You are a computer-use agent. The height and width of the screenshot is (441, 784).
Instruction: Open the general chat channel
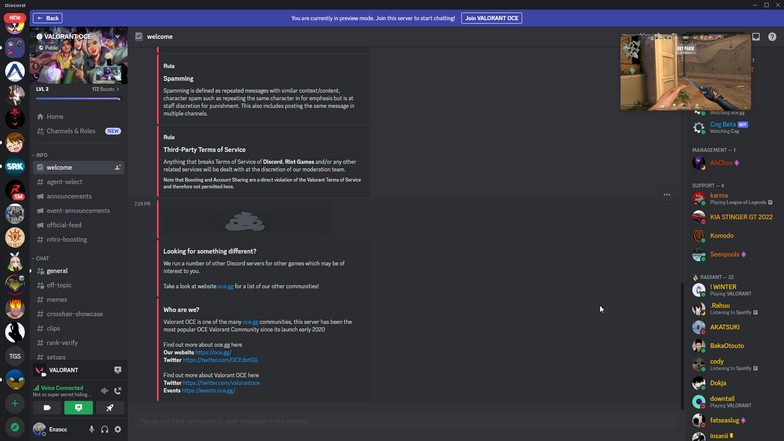coord(78,271)
